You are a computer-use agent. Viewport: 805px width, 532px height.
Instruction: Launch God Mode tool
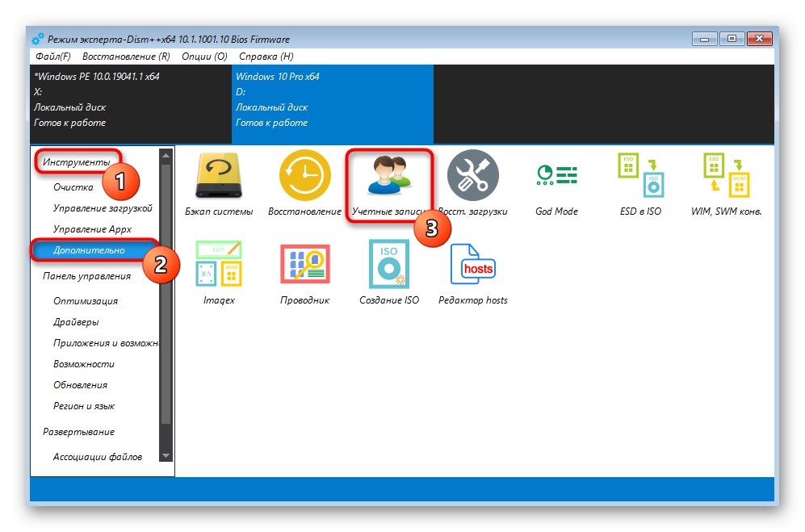coord(556,187)
